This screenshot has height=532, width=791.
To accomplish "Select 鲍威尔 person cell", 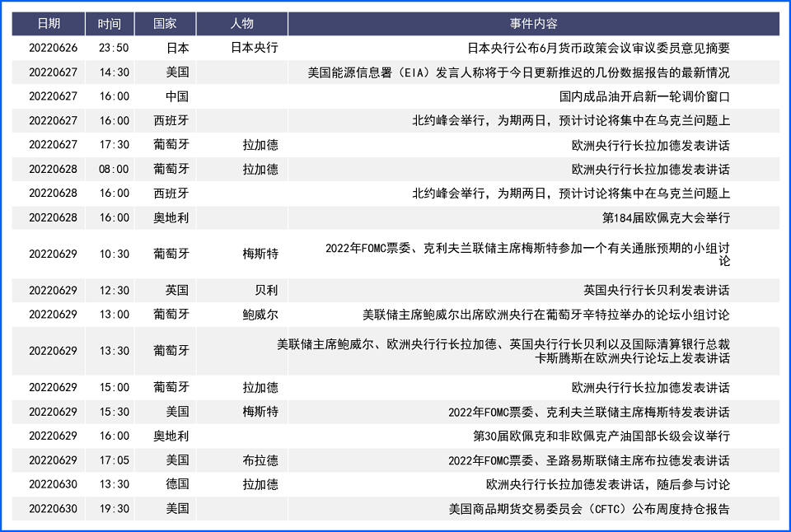I will tap(260, 315).
